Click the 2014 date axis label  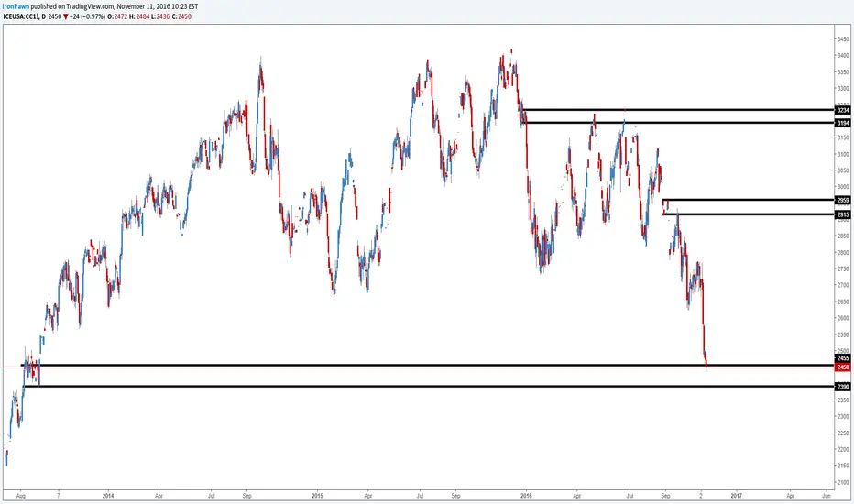pyautogui.click(x=108, y=496)
